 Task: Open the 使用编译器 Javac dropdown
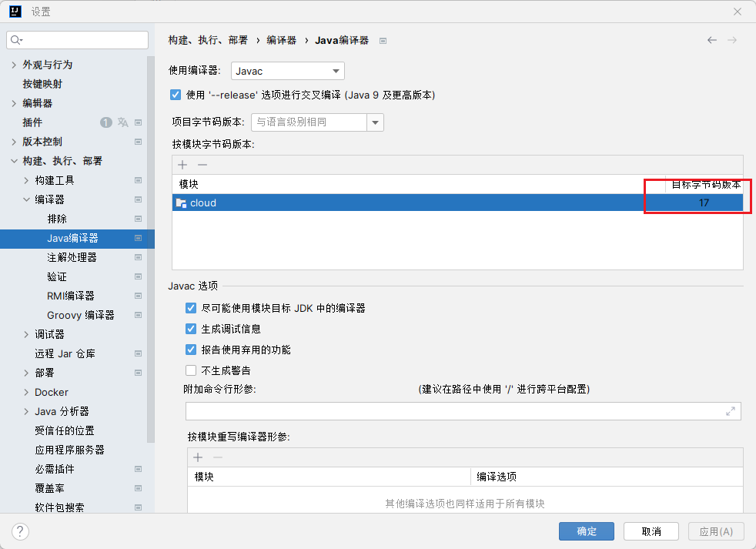[x=287, y=71]
